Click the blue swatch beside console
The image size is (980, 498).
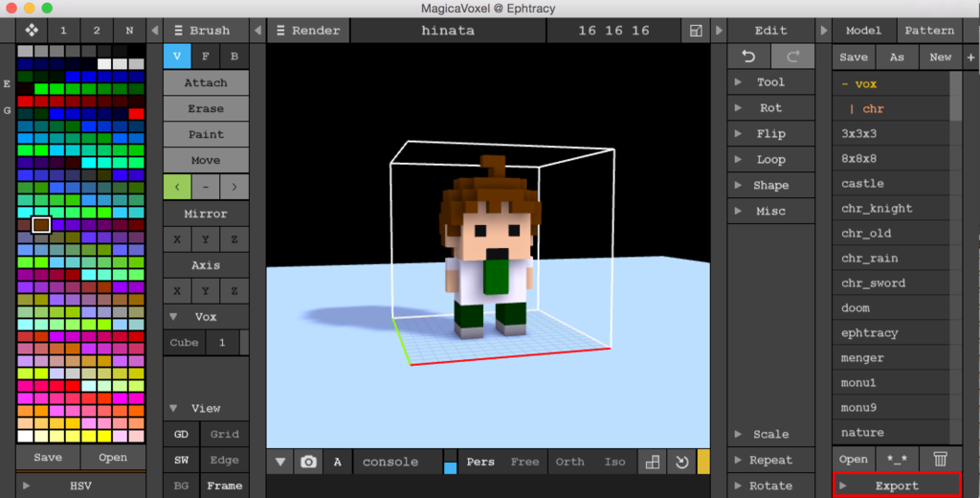450,467
